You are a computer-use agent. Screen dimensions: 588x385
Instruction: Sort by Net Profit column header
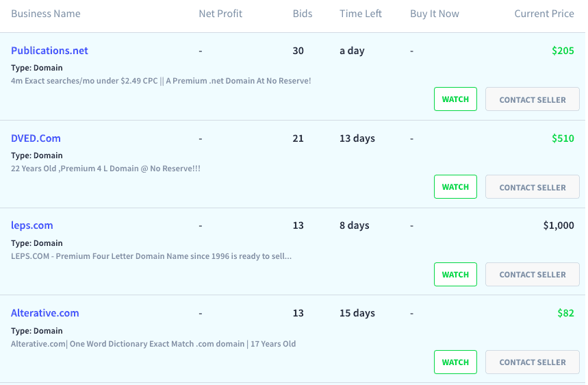220,14
